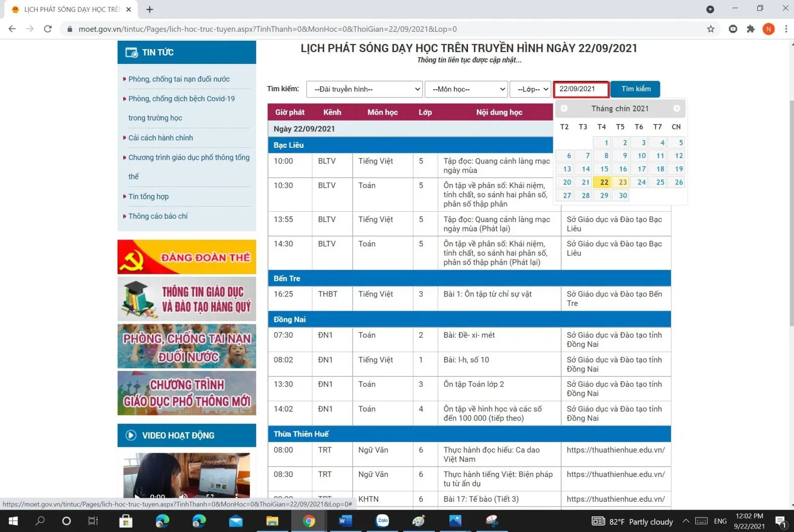Click the browser back arrow

click(12, 29)
